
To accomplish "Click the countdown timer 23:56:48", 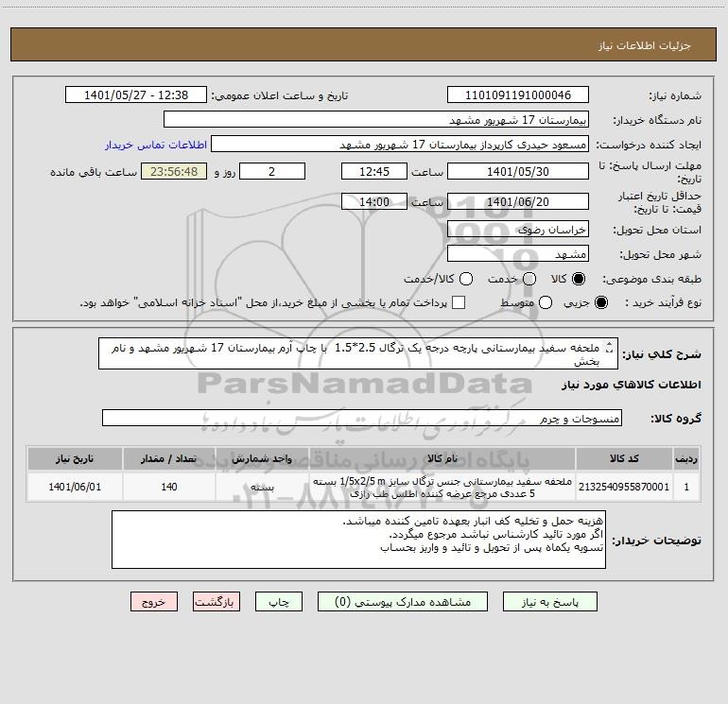I will tap(174, 171).
